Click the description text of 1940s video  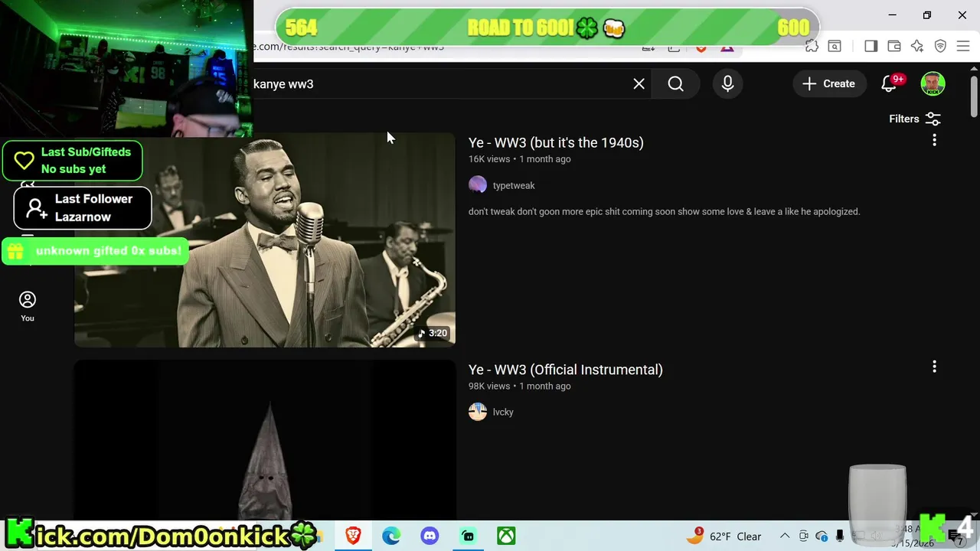(664, 211)
